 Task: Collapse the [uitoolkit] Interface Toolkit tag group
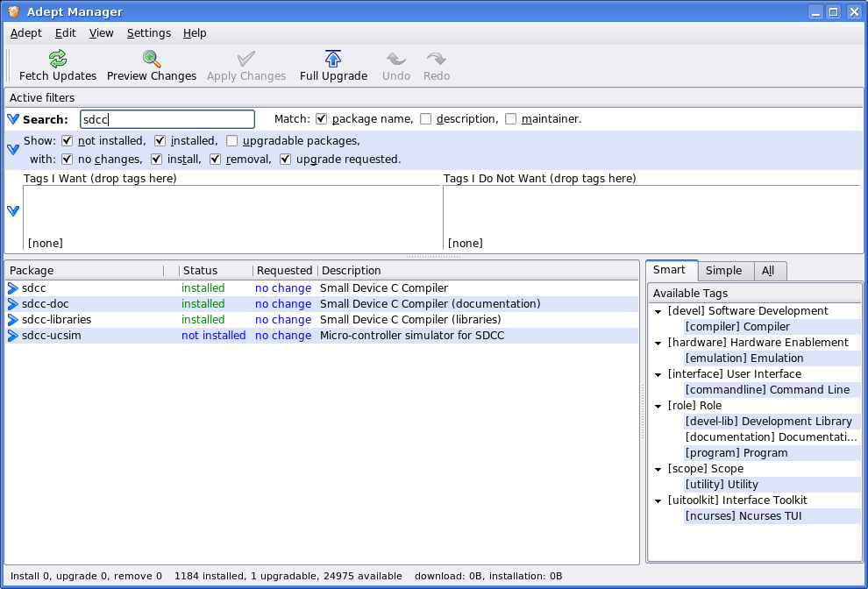point(658,500)
